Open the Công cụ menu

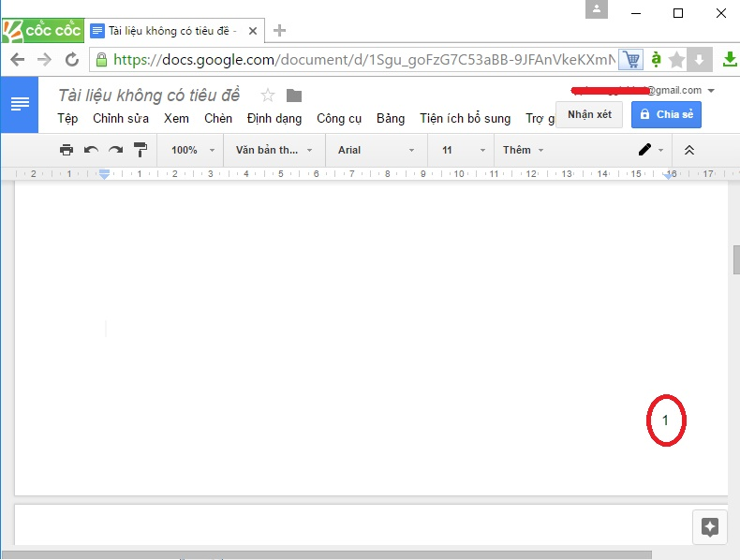tap(339, 118)
